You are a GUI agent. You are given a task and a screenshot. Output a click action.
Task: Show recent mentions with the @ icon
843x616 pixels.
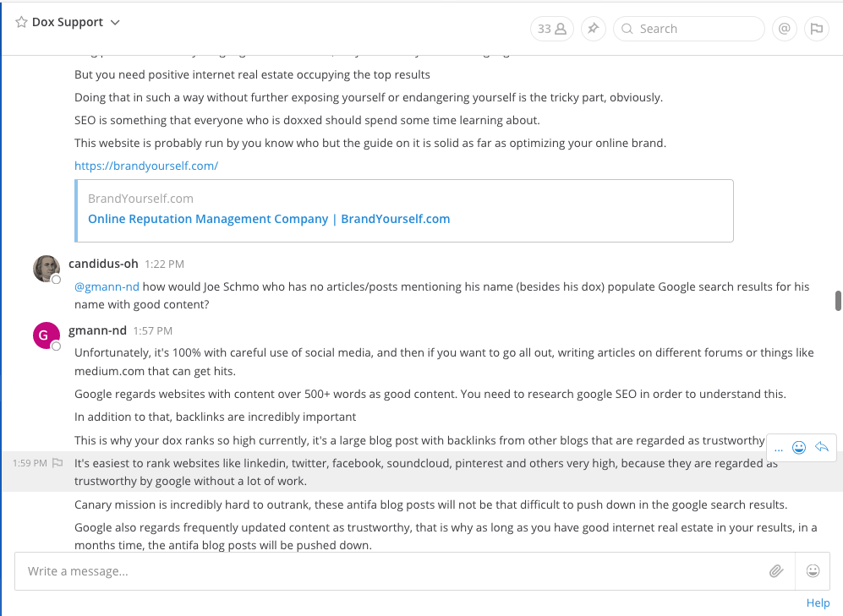click(x=785, y=29)
